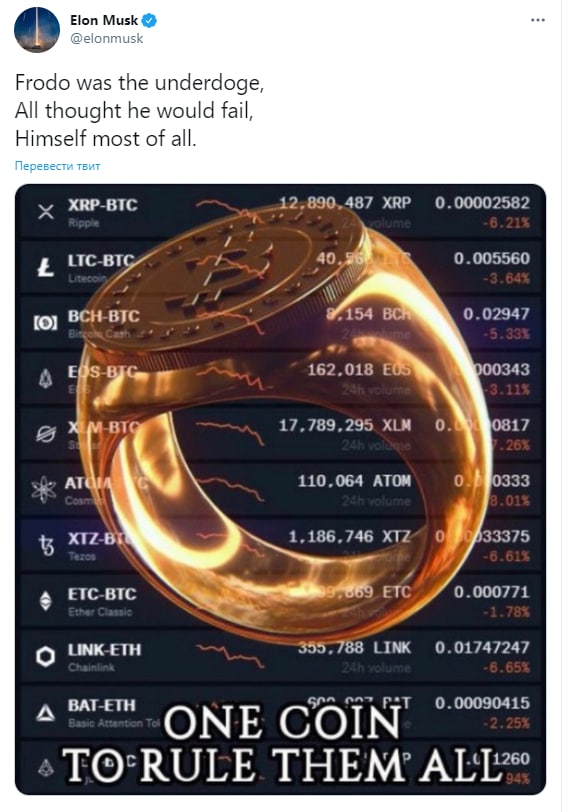
Task: Open Elon Musk's profile avatar
Action: click(37, 30)
